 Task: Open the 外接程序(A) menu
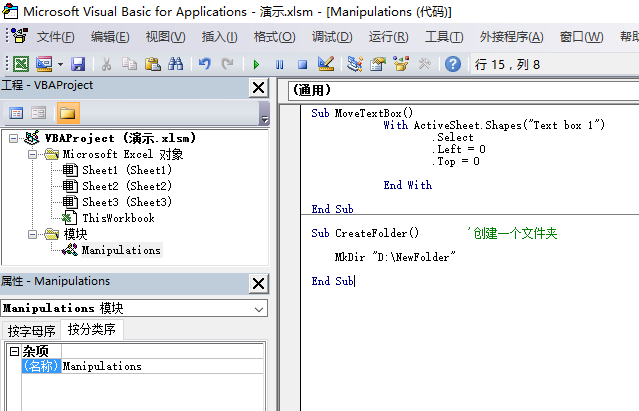point(511,37)
